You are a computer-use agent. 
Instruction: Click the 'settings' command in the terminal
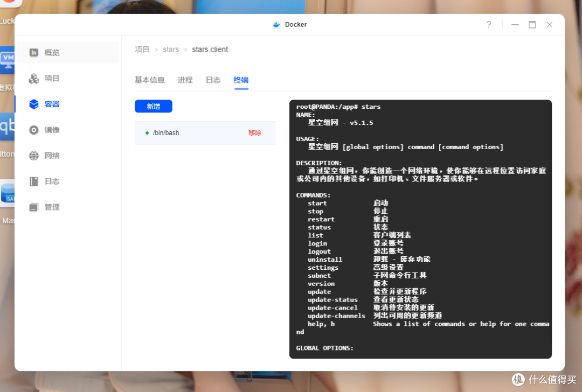click(x=323, y=268)
